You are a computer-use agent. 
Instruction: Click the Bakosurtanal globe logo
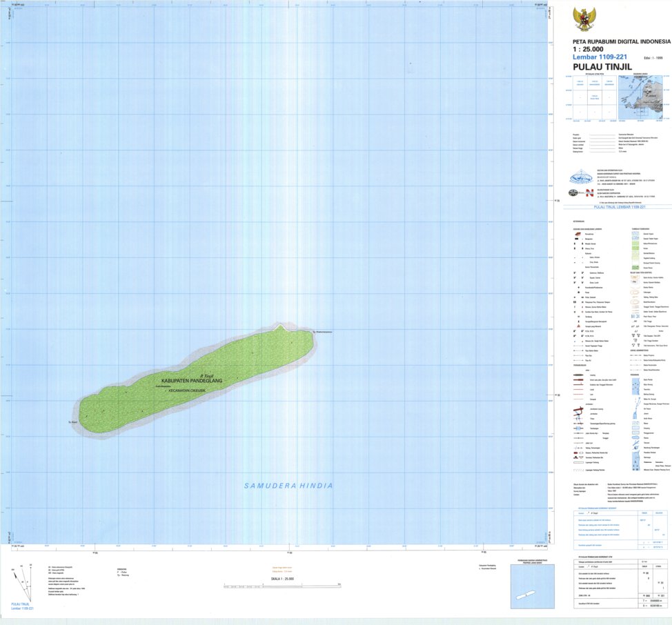pos(580,177)
